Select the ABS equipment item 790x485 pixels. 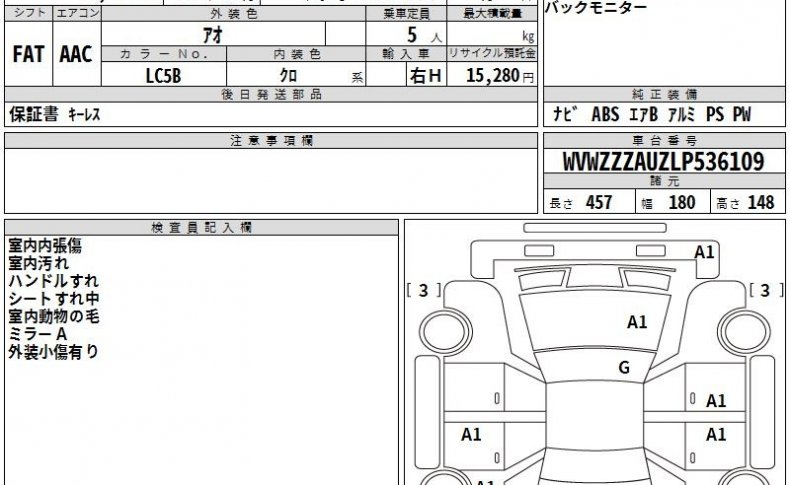pyautogui.click(x=605, y=114)
